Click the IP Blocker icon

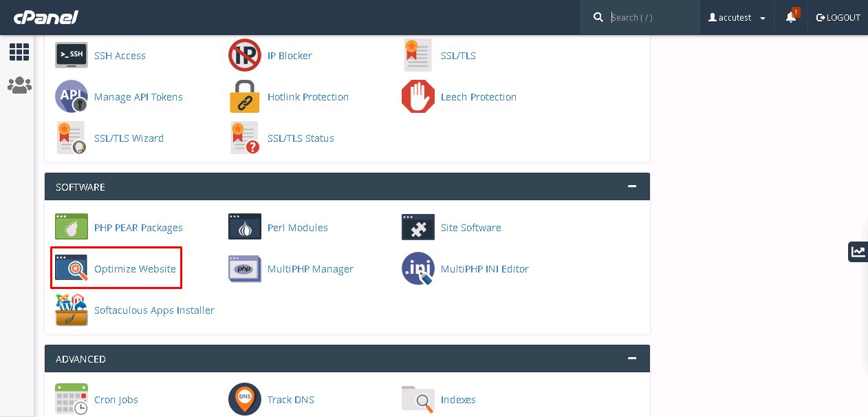(245, 55)
